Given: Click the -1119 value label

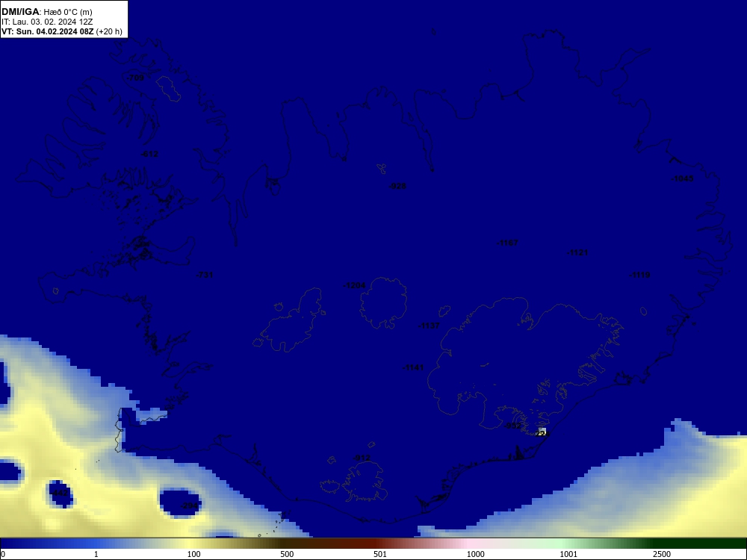Looking at the screenshot, I should [639, 275].
